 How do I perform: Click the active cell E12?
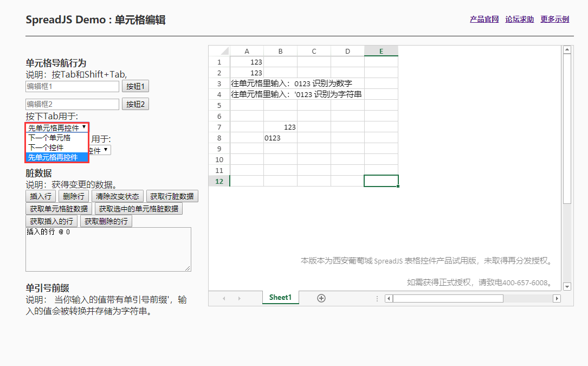(381, 181)
